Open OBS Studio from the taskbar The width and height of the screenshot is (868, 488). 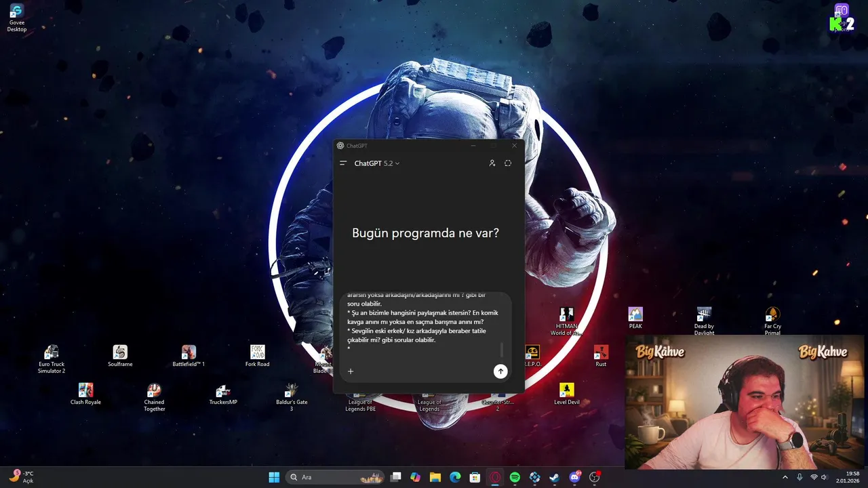(x=595, y=477)
